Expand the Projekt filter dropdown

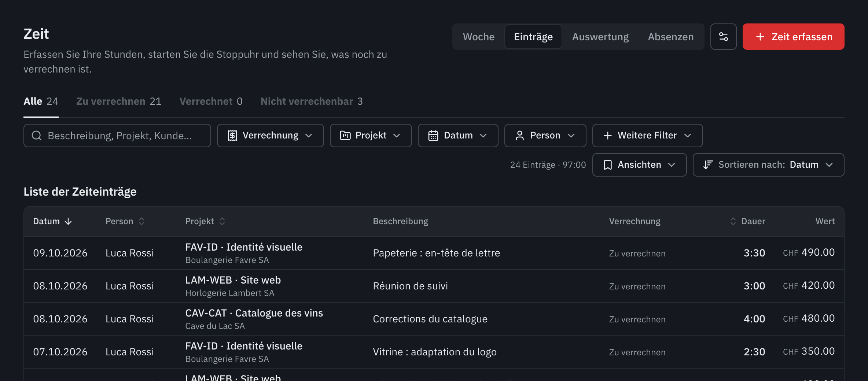click(x=371, y=136)
